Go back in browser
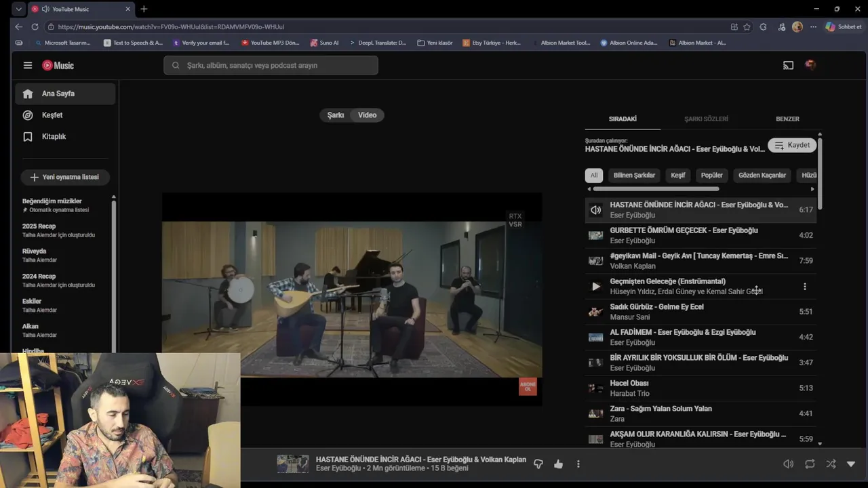 pos(18,27)
